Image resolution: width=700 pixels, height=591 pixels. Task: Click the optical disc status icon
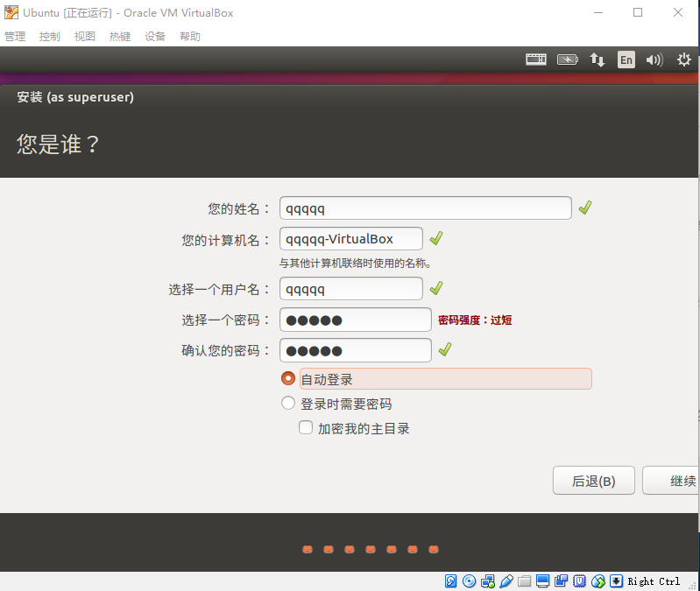point(469,580)
